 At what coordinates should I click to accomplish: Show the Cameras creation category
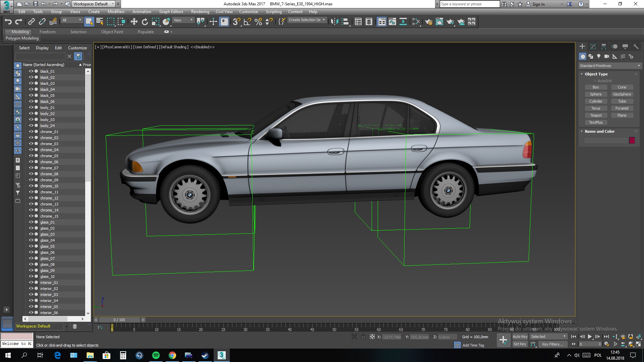607,56
